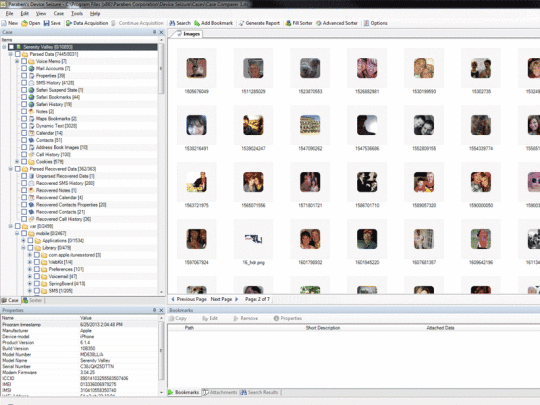The image size is (540, 405).
Task: Save the case using the Save icon
Action: point(46,23)
